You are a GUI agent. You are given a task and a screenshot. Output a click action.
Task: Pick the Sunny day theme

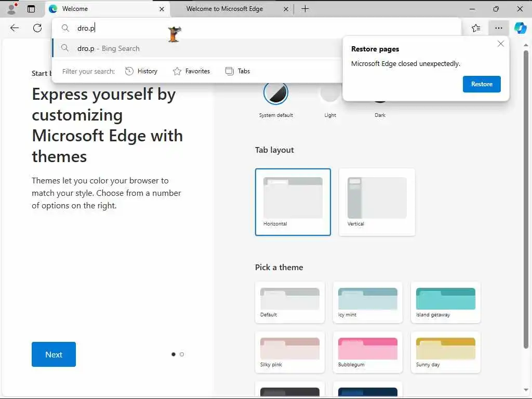click(x=445, y=352)
